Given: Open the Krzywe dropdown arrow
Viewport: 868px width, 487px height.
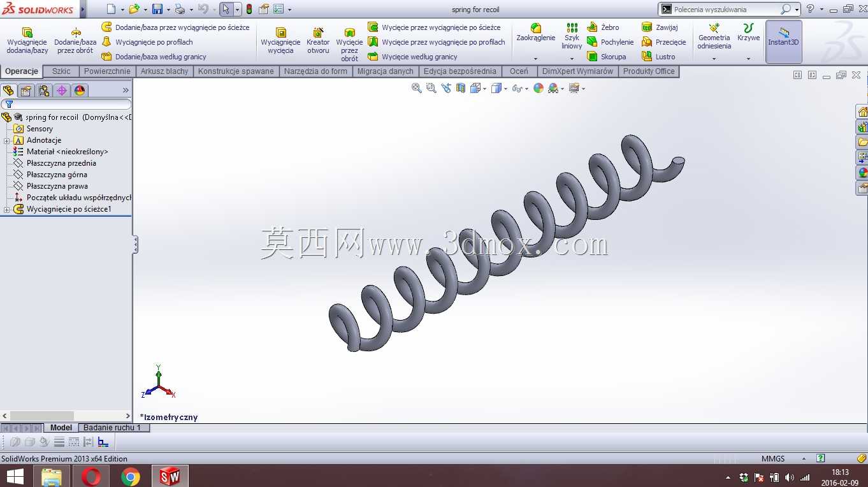Looking at the screenshot, I should click(x=749, y=59).
